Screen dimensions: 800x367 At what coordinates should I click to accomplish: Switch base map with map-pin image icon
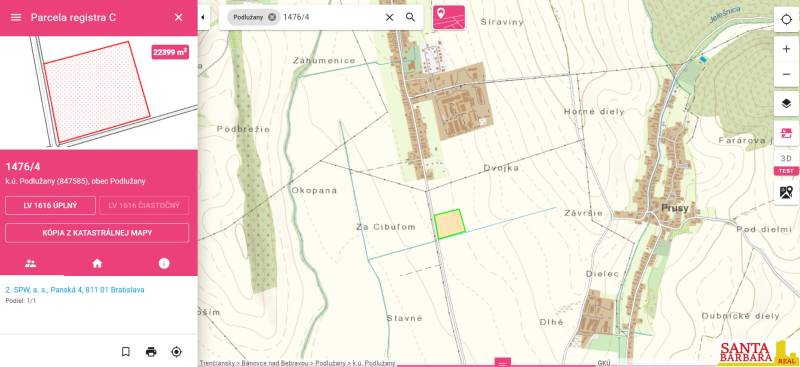[786, 192]
